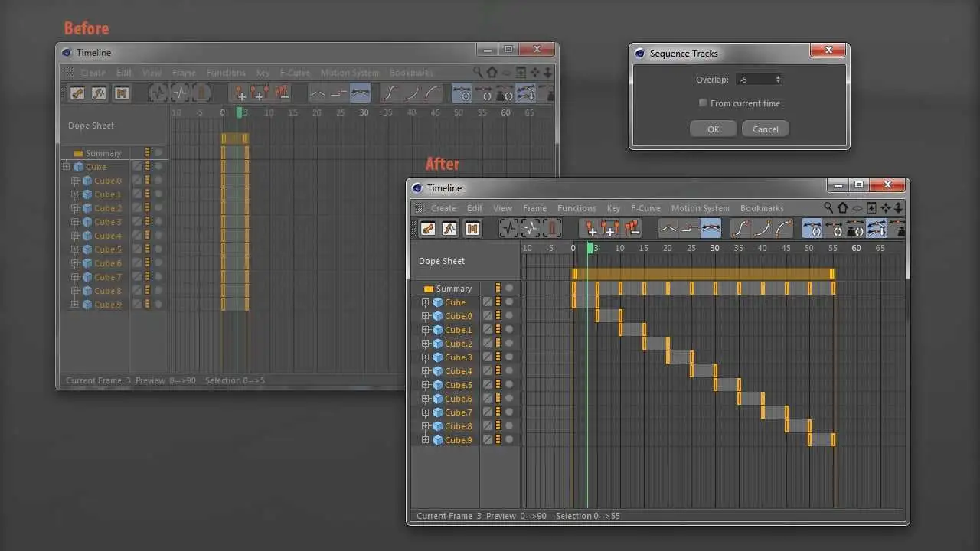Image resolution: width=980 pixels, height=551 pixels.
Task: Click After window's first waveform frame icon
Action: tap(509, 228)
